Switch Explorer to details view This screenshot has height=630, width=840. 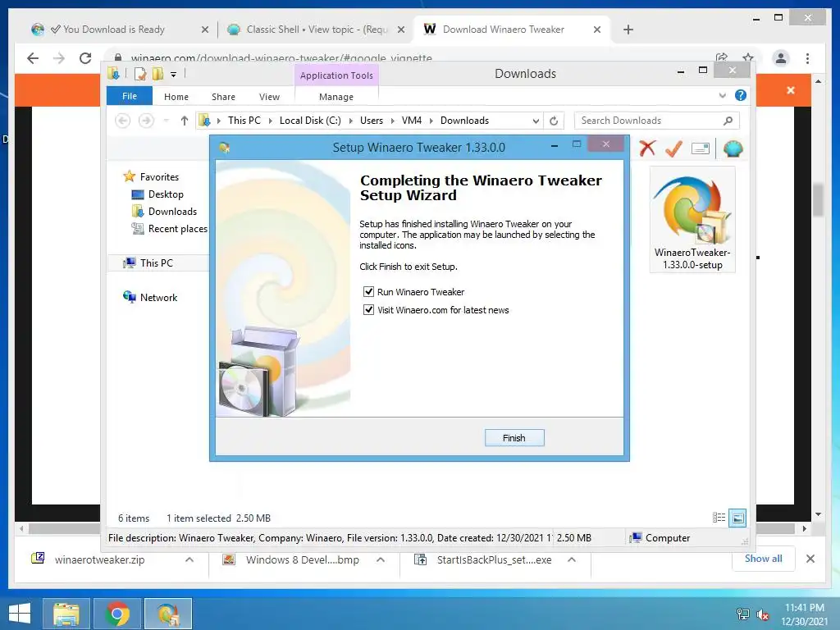click(719, 518)
